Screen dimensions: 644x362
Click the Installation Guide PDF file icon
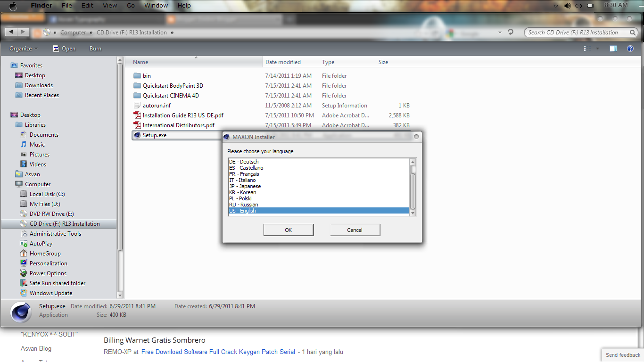tap(137, 115)
